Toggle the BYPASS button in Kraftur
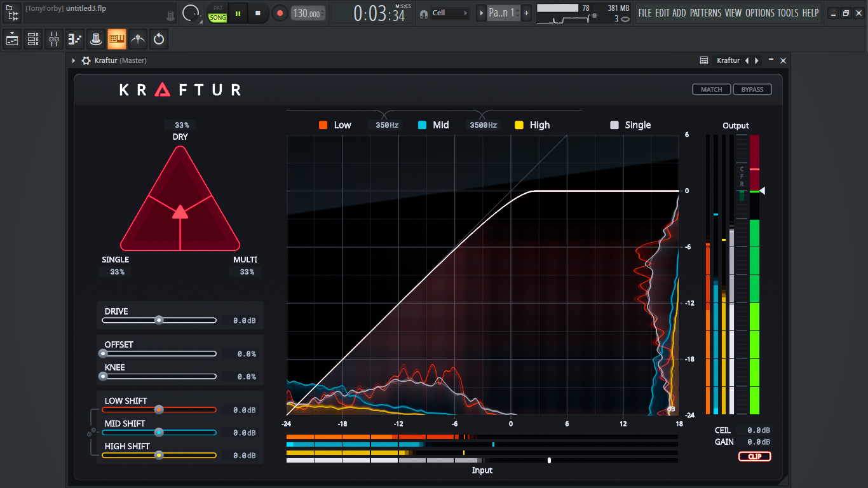868x488 pixels. pos(752,90)
